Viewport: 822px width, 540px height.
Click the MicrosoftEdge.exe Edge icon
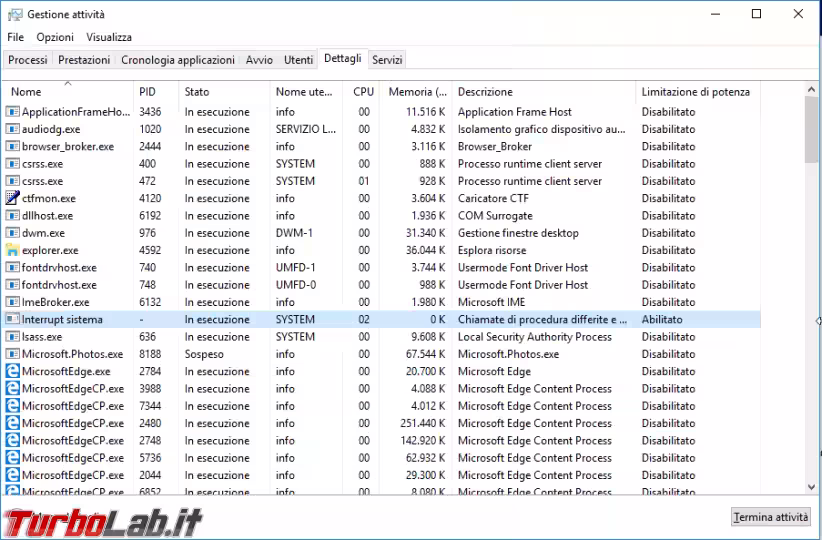coord(13,371)
